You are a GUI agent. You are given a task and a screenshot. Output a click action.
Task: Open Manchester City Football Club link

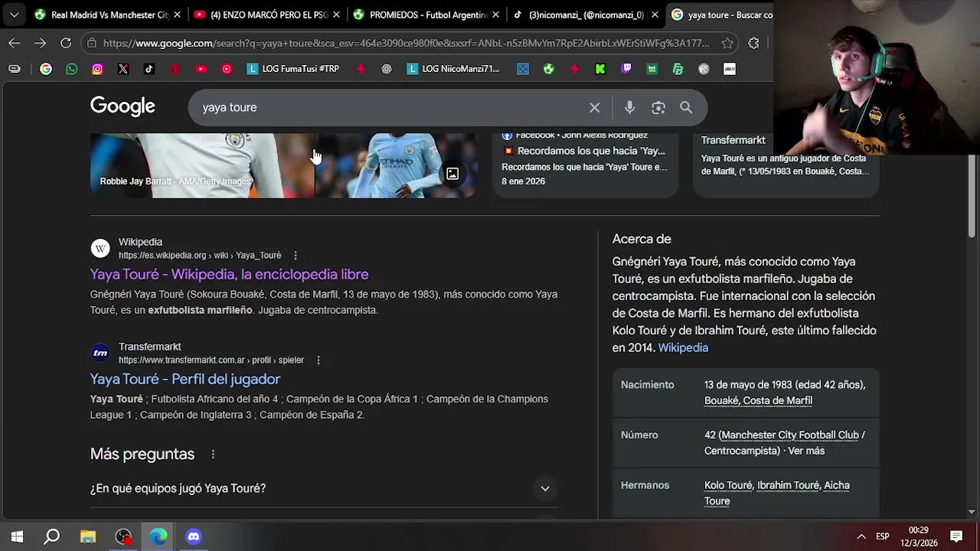pos(790,435)
